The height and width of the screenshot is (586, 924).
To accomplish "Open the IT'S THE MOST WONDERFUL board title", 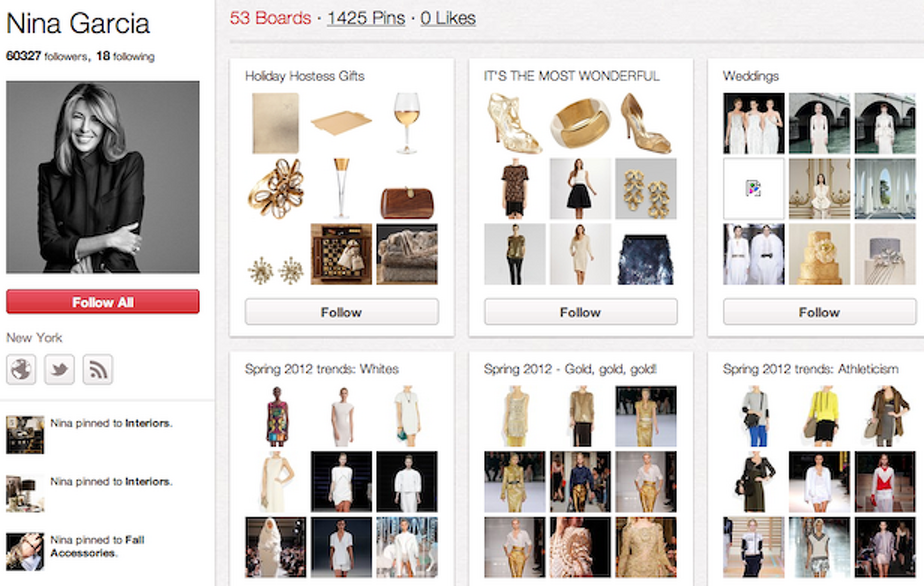I will click(x=572, y=76).
